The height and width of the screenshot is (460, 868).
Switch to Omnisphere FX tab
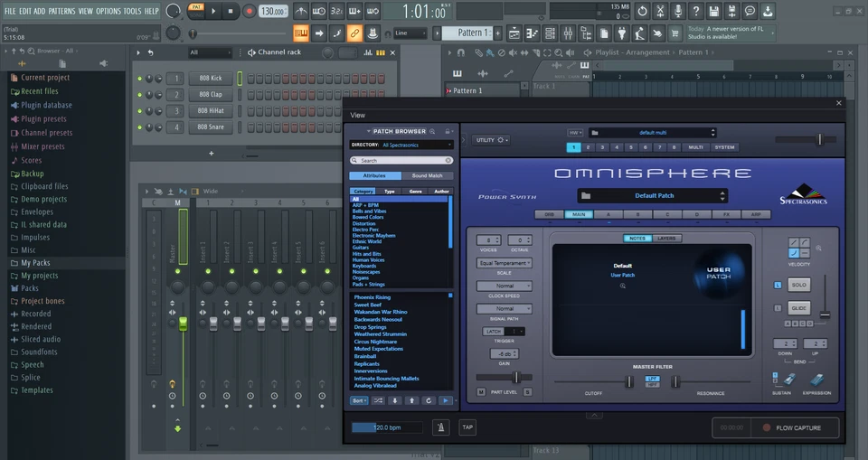tap(726, 214)
